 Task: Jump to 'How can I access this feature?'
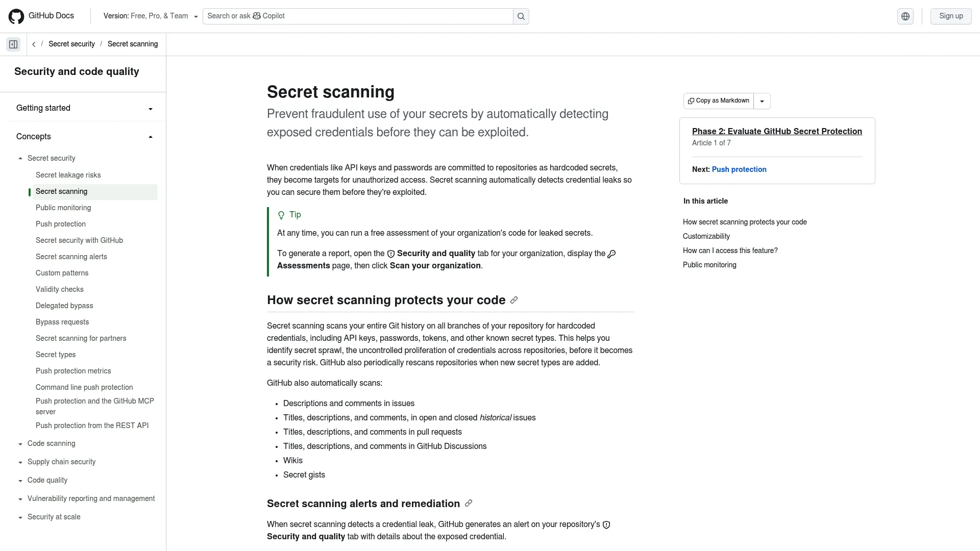click(730, 251)
